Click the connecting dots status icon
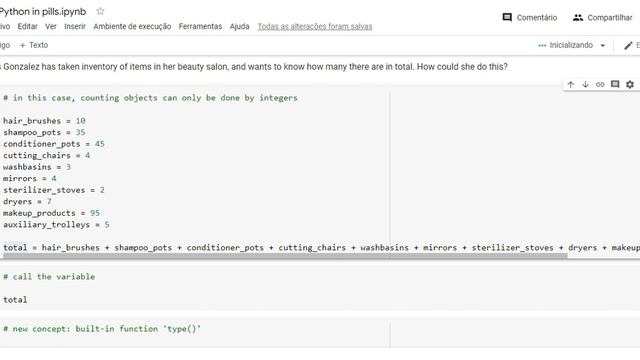 pyautogui.click(x=542, y=45)
